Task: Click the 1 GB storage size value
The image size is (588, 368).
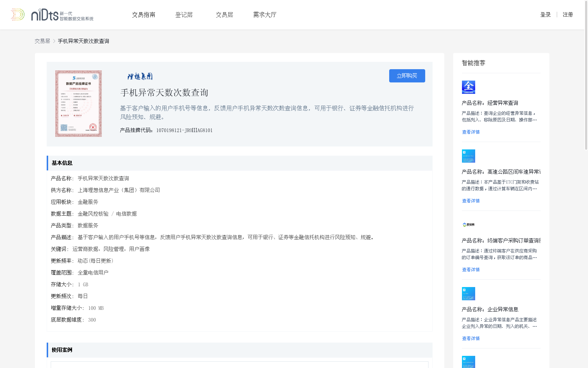Action: point(83,285)
